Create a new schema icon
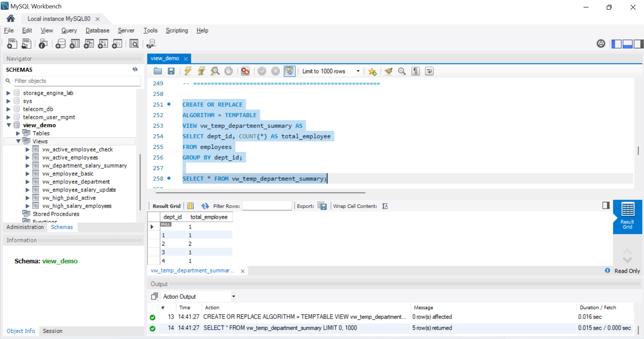 [x=61, y=43]
